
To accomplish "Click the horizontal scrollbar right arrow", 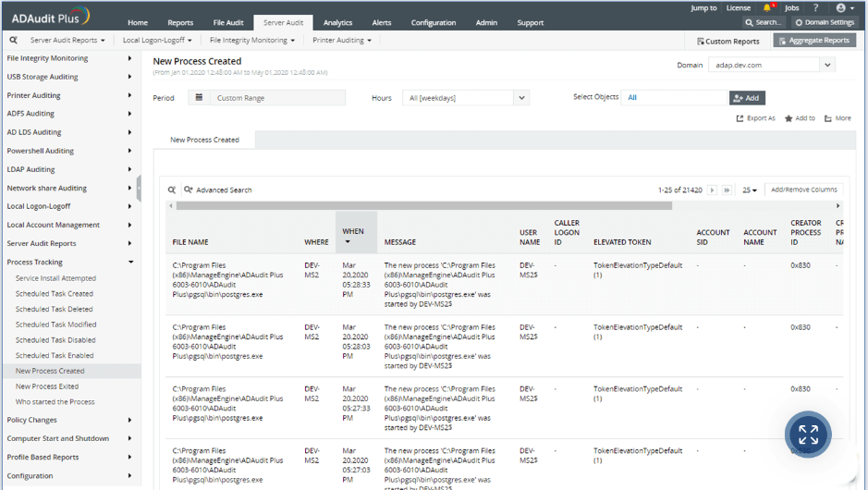I will [x=838, y=206].
